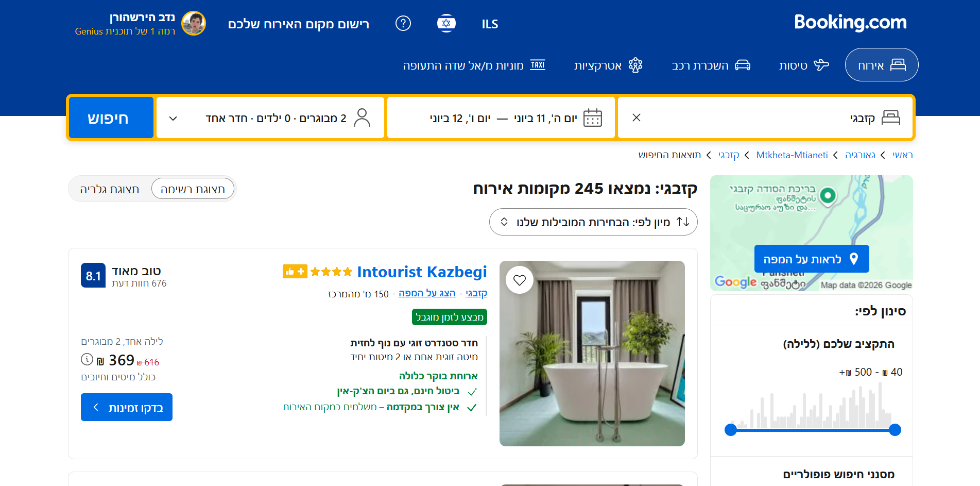
Task: Click 'בדקו זמינות' availability button
Action: pos(127,407)
